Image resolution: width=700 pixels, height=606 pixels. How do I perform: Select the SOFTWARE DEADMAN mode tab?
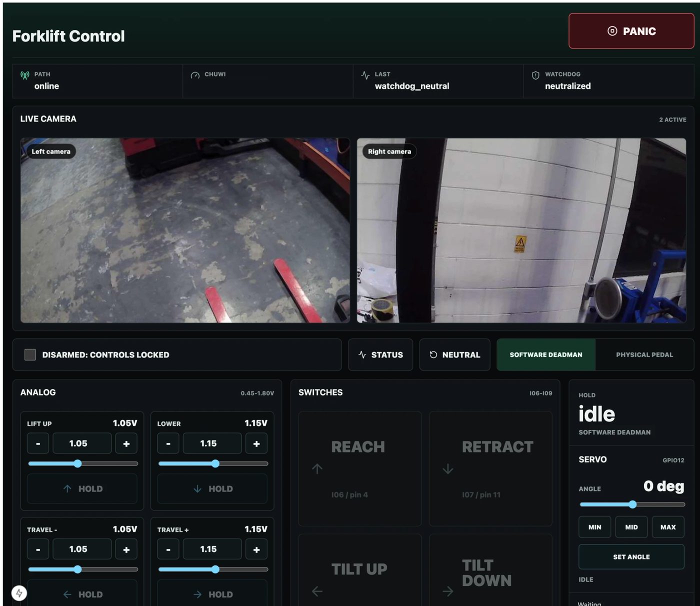pyautogui.click(x=546, y=354)
